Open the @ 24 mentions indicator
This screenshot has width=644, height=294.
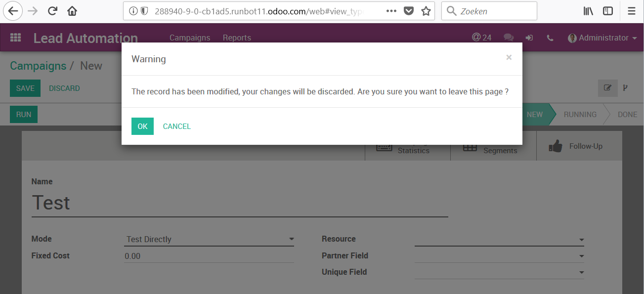[x=481, y=38]
